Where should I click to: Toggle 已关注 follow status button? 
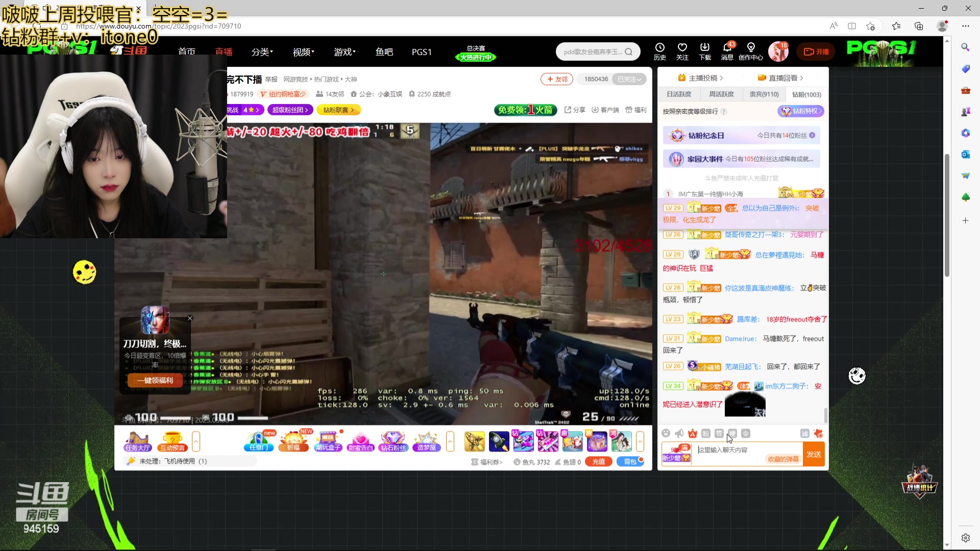pyautogui.click(x=629, y=79)
